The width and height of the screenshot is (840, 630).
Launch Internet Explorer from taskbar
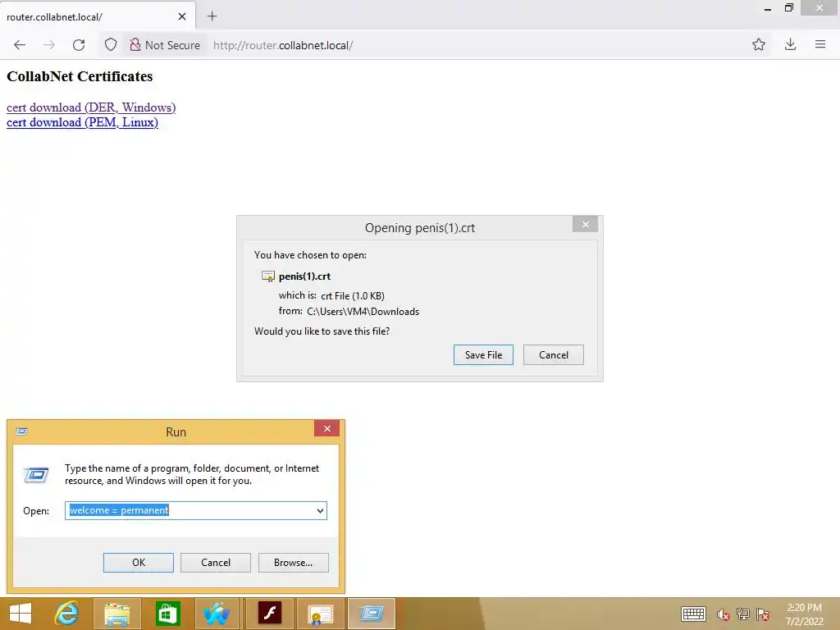[66, 614]
